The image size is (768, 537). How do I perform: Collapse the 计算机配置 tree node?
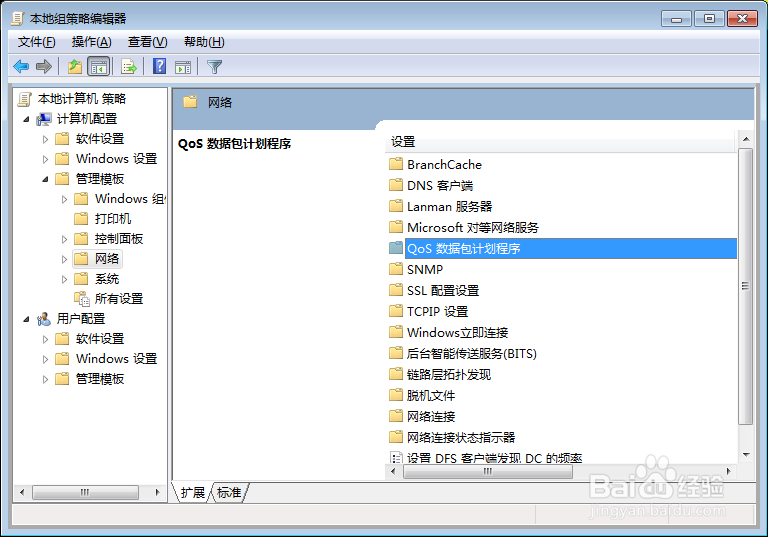(26, 119)
